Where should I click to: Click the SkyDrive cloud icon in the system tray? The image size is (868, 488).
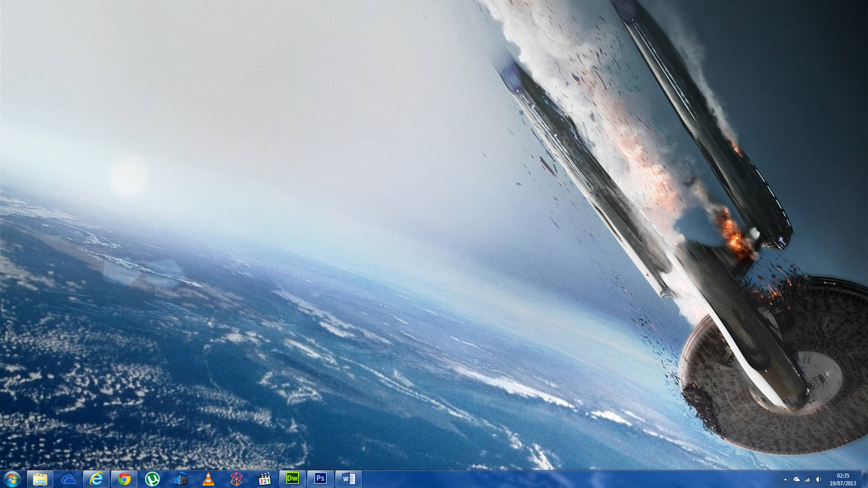point(797,479)
